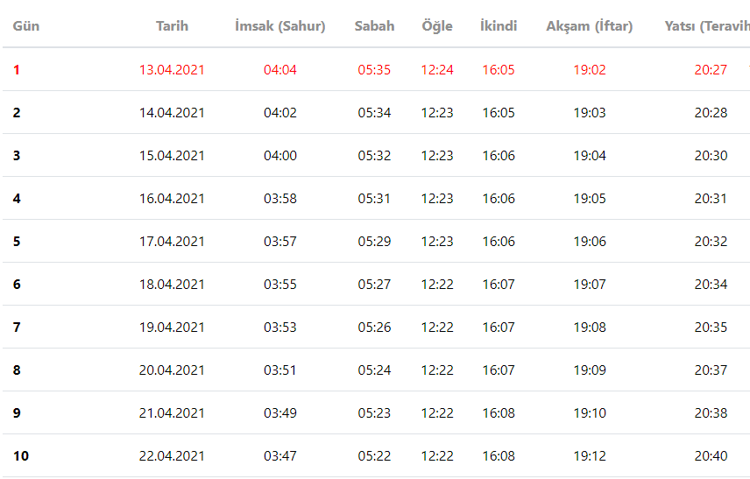Click the Tarih column header
This screenshot has width=750, height=479.
[172, 26]
